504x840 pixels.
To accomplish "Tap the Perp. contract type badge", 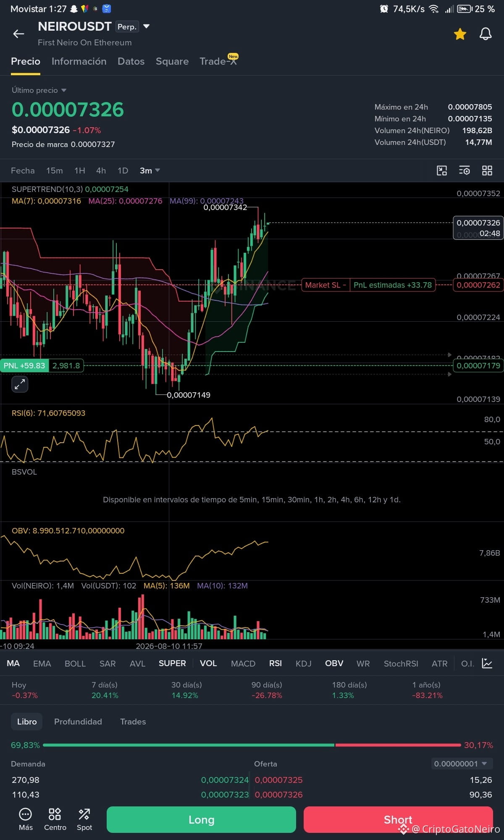I will pos(127,26).
